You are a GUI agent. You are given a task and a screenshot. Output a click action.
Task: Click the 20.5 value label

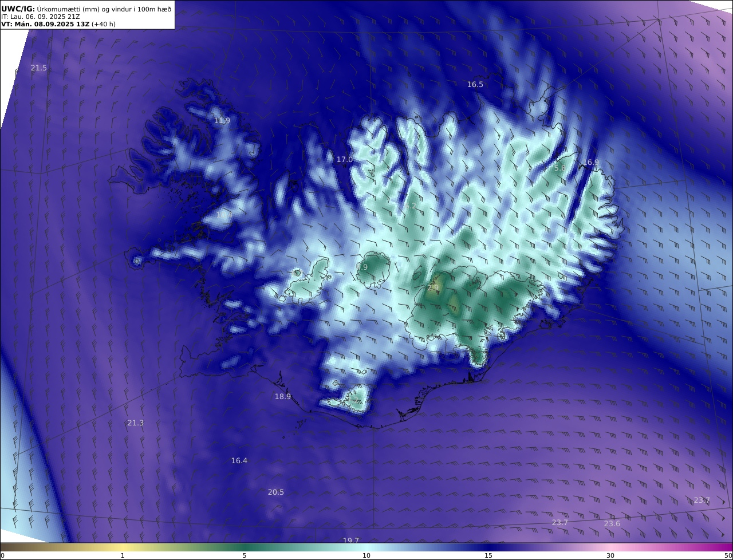point(276,492)
